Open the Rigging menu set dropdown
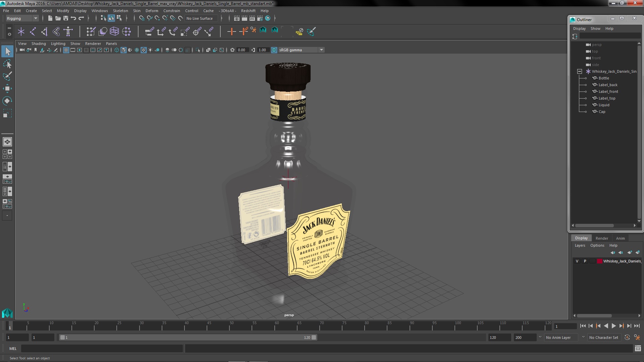The width and height of the screenshot is (644, 362). coord(22,18)
